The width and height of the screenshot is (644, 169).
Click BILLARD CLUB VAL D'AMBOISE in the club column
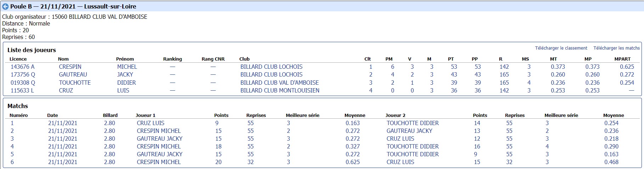coord(279,83)
